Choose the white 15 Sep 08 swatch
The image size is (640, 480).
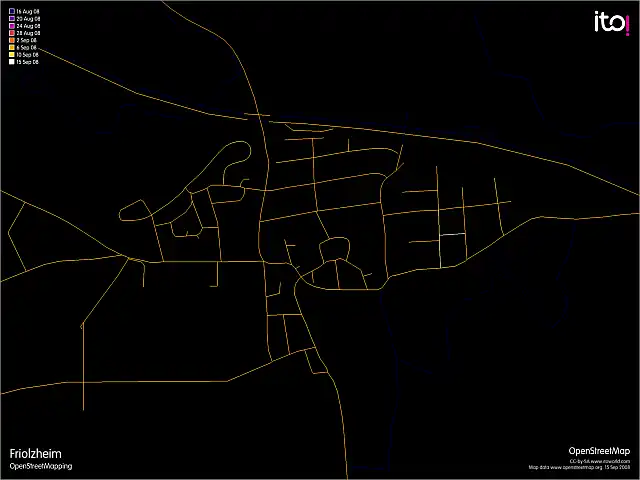point(12,61)
